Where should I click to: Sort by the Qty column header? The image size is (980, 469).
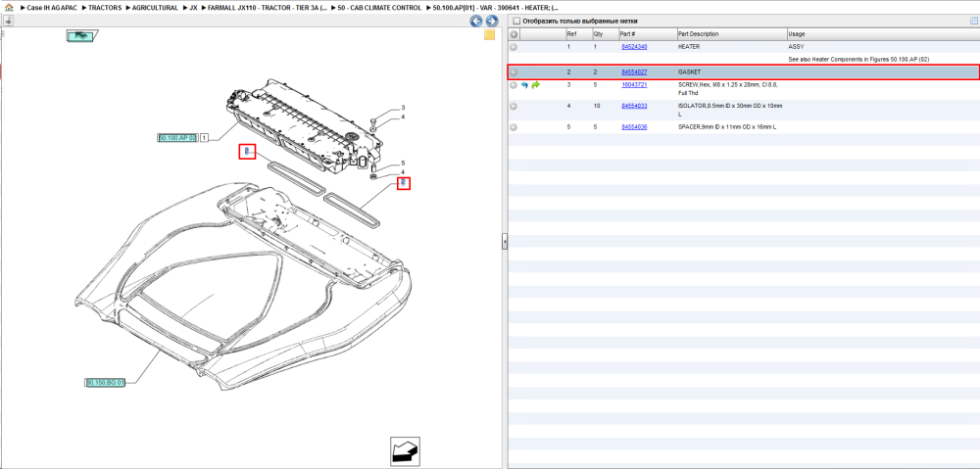pyautogui.click(x=598, y=33)
